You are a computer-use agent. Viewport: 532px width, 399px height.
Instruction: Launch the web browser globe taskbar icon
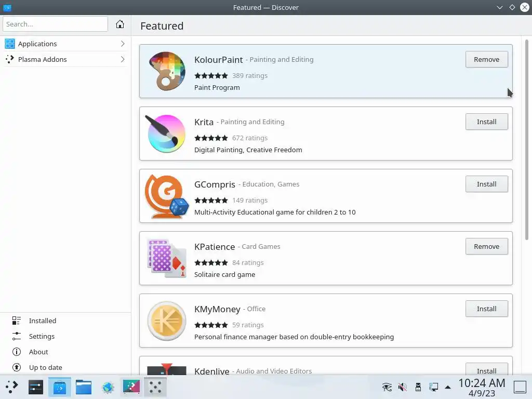point(108,387)
